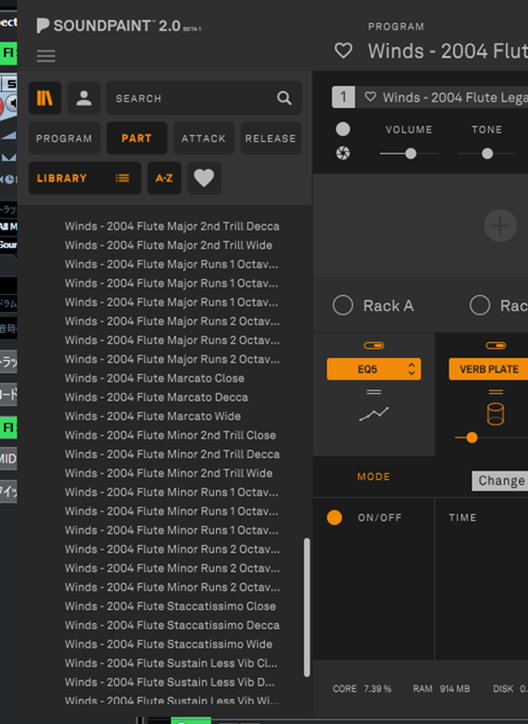This screenshot has width=528, height=724.
Task: Toggle the EQ5 effect power switch
Action: pos(374,345)
